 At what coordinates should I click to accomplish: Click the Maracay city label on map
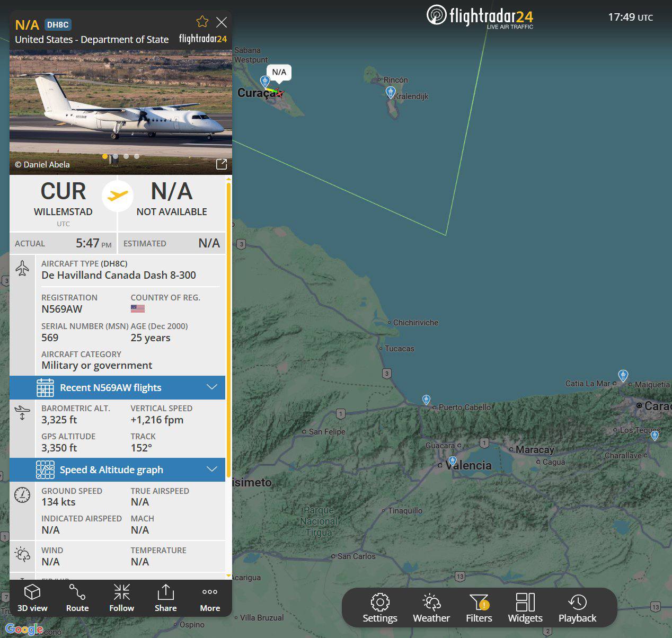click(x=535, y=450)
